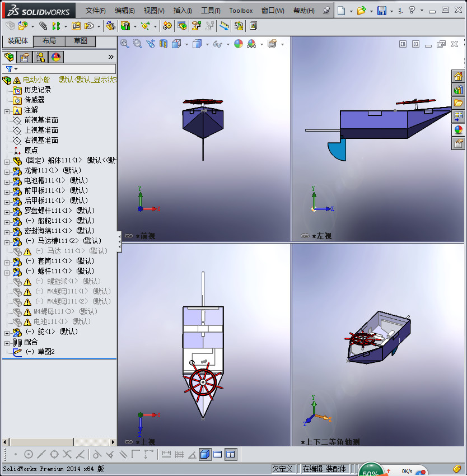Open the Smart Fasteners tool

tap(76, 26)
